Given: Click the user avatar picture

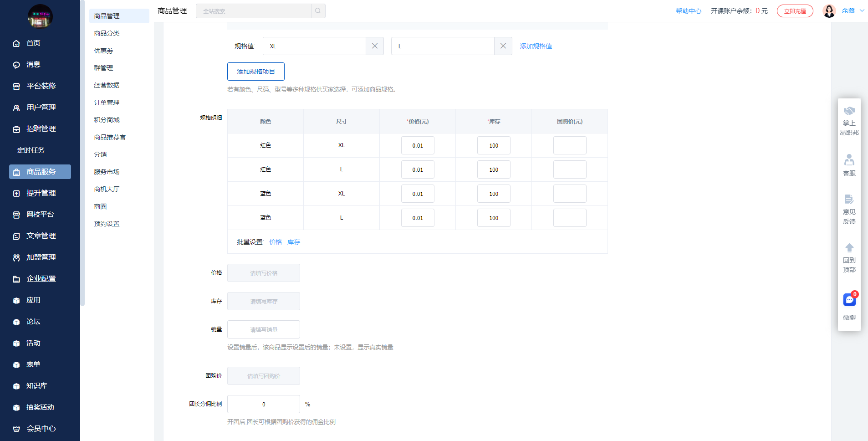Looking at the screenshot, I should click(x=829, y=11).
